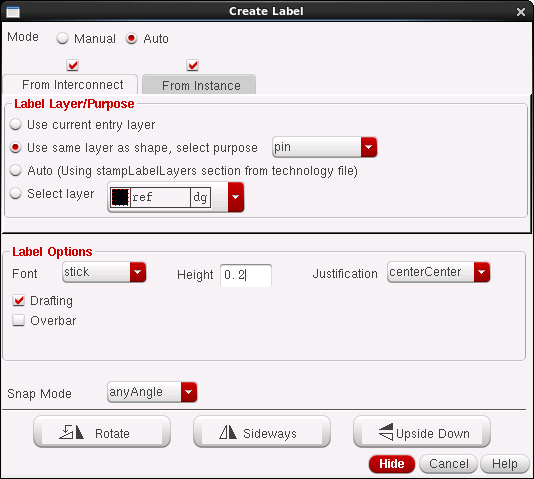Close the Create Label dialog
Viewport: 534px width, 479px height.
click(x=520, y=12)
